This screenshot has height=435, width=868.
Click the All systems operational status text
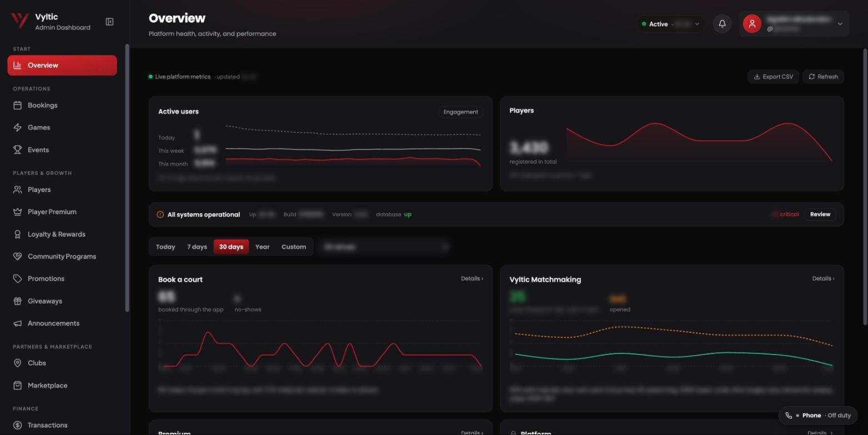click(204, 215)
